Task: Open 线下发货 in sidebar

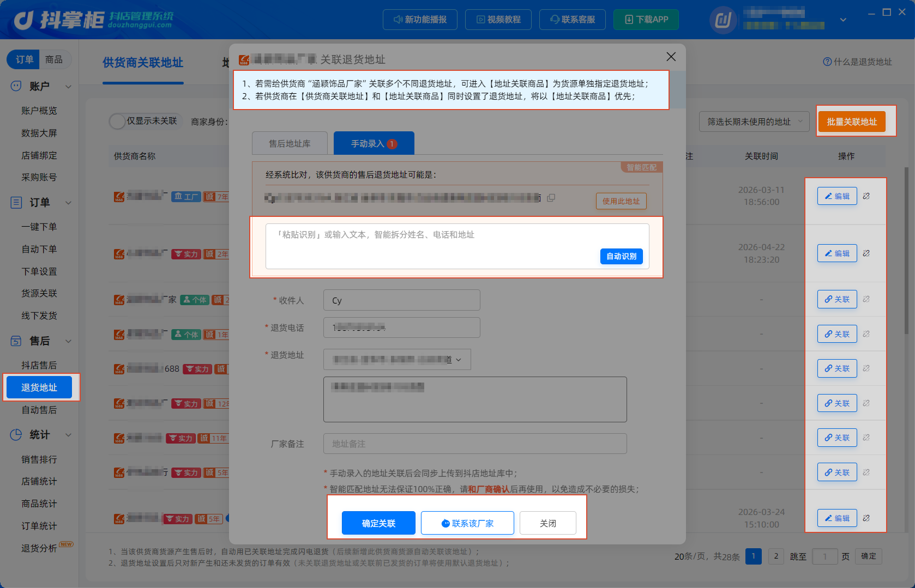Action: (39, 316)
